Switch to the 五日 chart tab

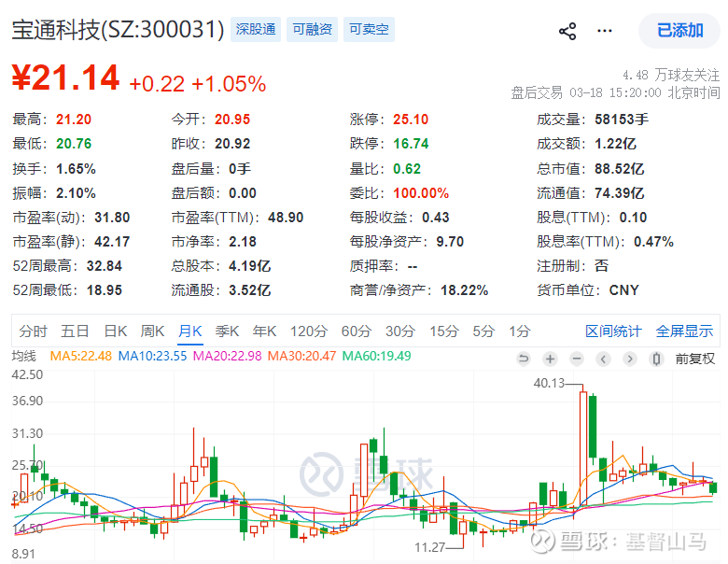75,331
